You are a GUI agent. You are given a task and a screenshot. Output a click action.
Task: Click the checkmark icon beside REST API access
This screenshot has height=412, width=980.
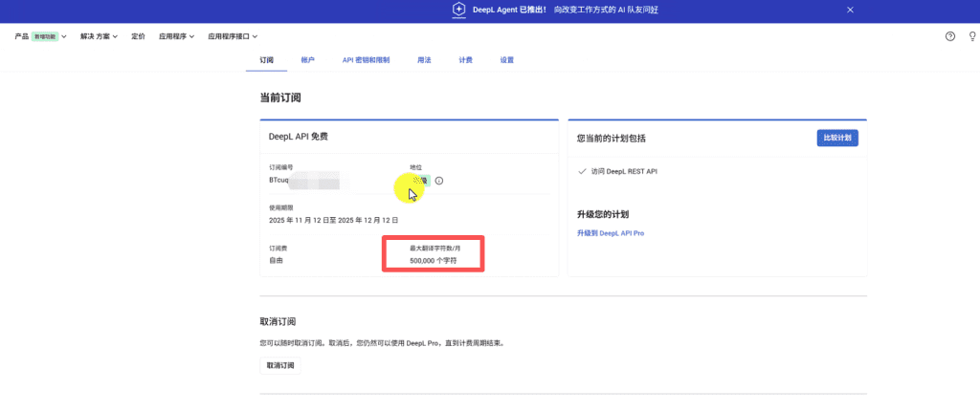[x=582, y=171]
